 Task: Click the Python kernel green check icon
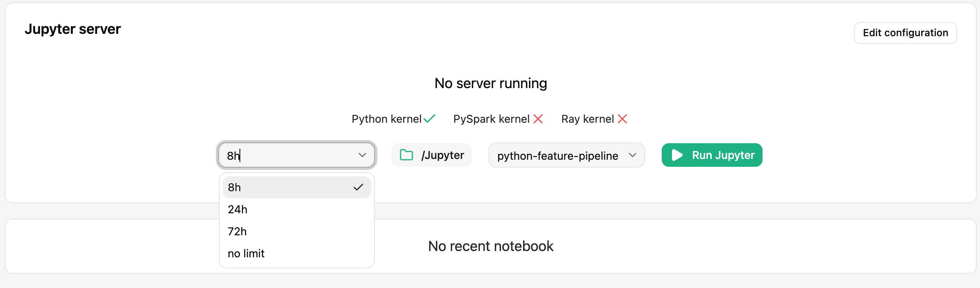429,118
